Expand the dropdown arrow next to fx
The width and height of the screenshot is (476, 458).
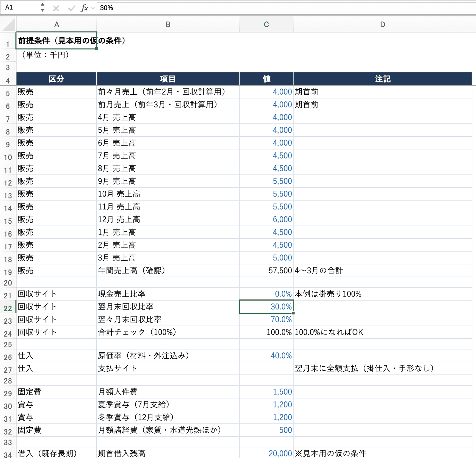pyautogui.click(x=93, y=8)
